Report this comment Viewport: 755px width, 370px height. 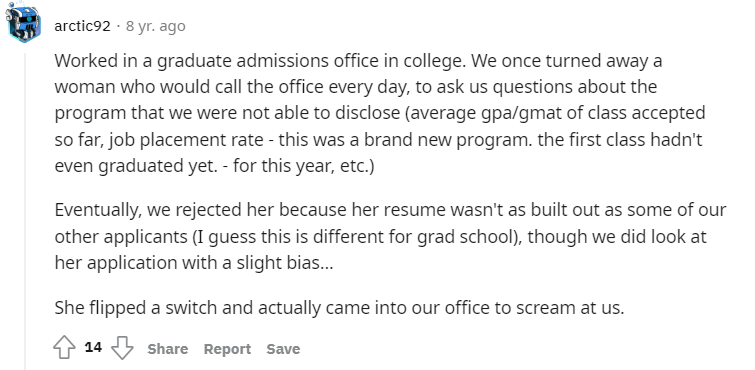pyautogui.click(x=227, y=348)
